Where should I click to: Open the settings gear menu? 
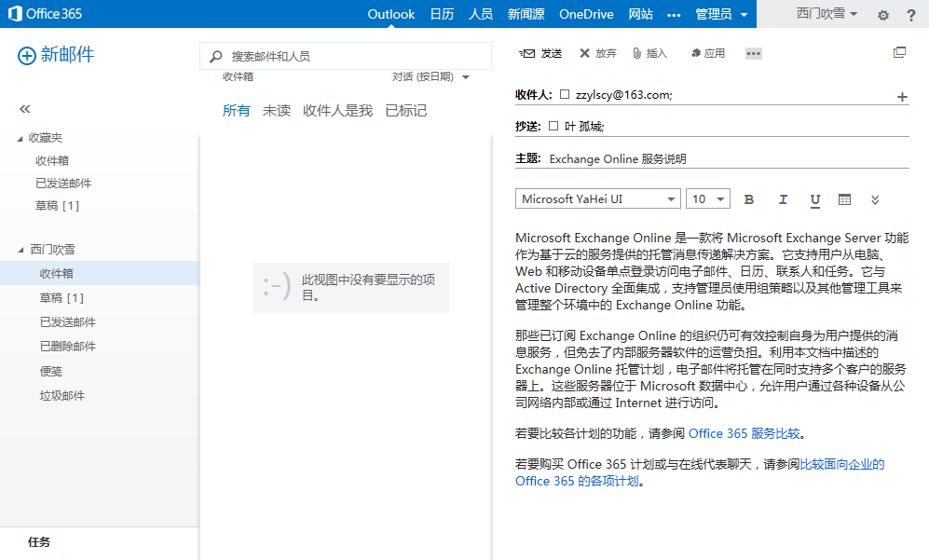click(883, 15)
